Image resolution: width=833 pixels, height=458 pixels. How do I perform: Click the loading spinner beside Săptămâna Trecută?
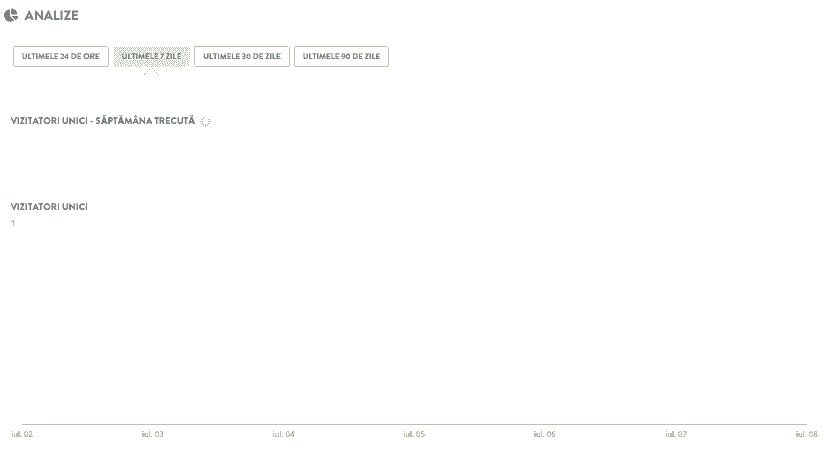(x=206, y=121)
